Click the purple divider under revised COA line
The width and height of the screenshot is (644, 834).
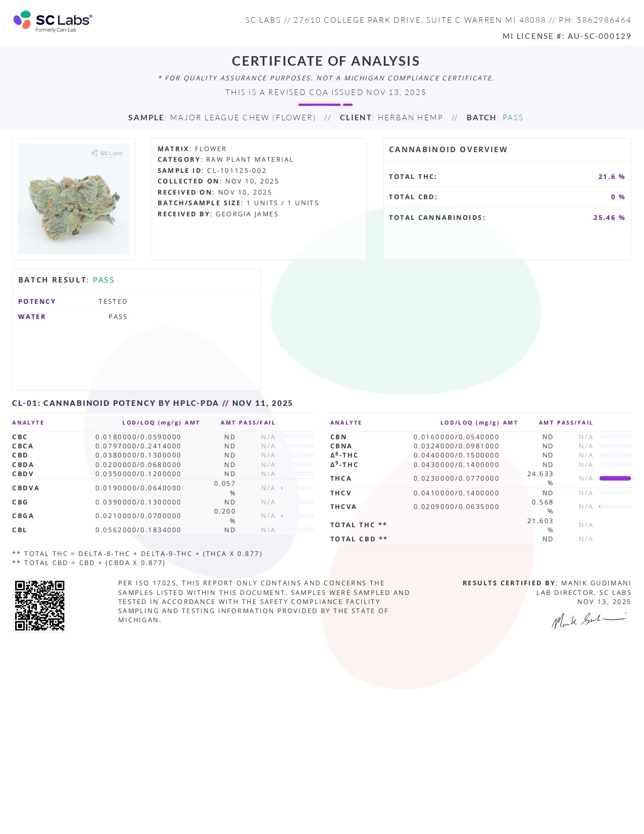325,105
